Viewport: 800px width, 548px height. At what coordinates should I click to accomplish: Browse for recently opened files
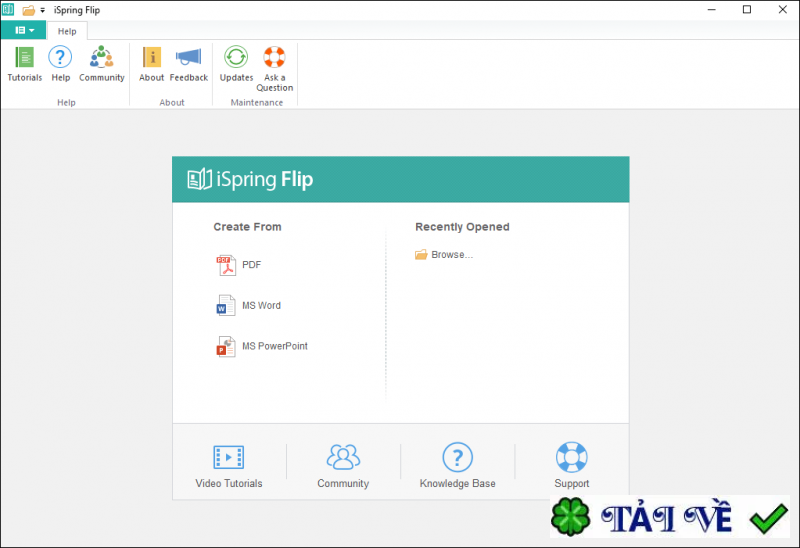click(x=444, y=255)
